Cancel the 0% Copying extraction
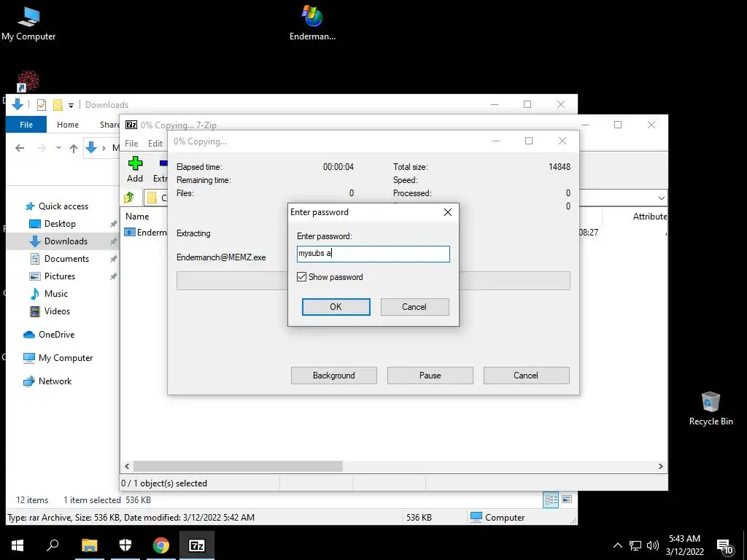This screenshot has width=747, height=560. [526, 376]
